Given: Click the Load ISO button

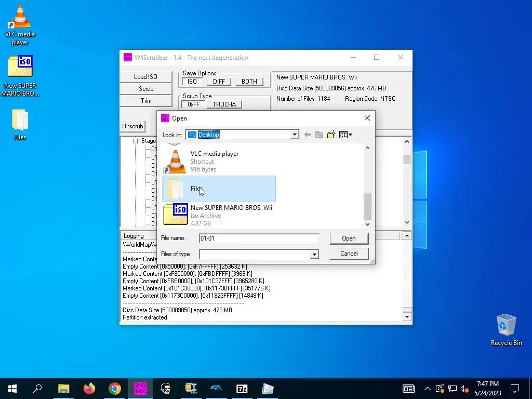Looking at the screenshot, I should pyautogui.click(x=145, y=77).
